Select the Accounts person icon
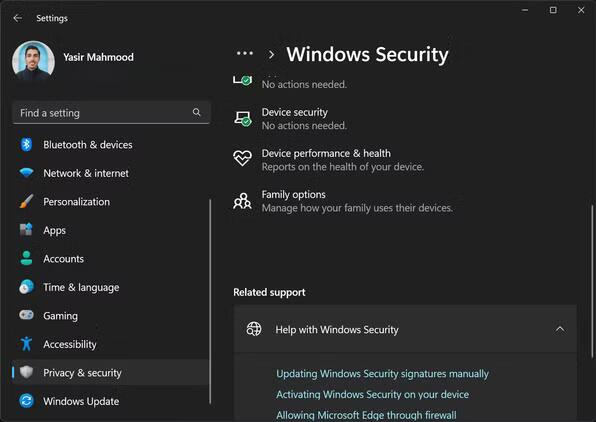This screenshot has height=422, width=596. click(26, 258)
